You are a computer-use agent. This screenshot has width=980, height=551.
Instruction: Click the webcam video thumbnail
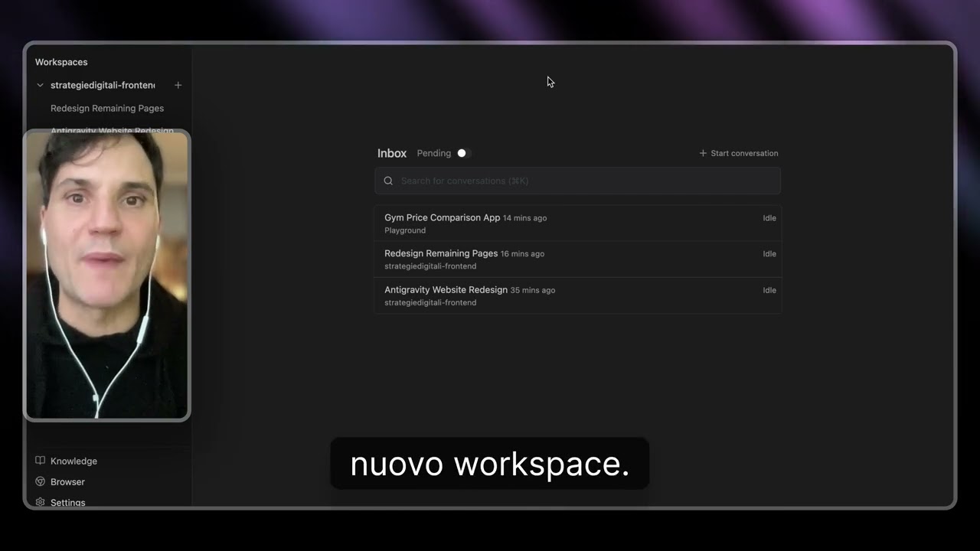(x=107, y=275)
